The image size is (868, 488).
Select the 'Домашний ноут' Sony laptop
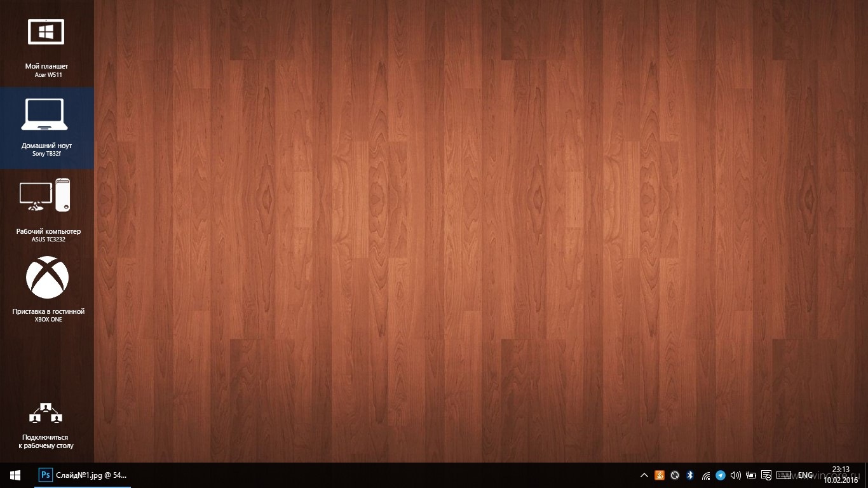click(x=46, y=128)
